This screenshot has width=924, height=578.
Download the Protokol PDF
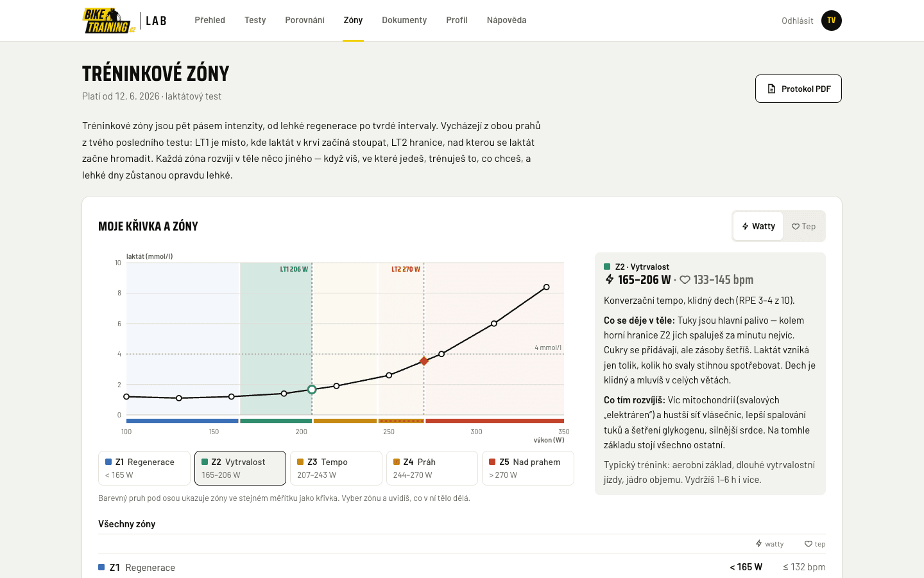tap(798, 89)
